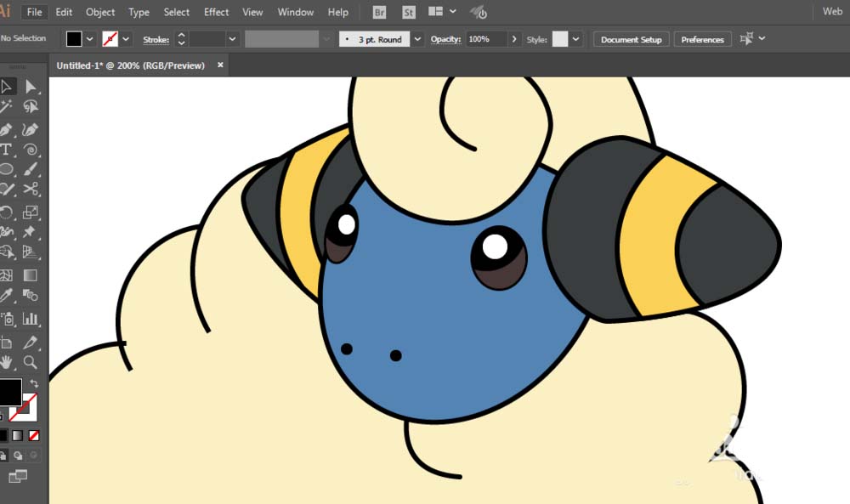
Task: Select the Ellipse tool
Action: [x=7, y=169]
